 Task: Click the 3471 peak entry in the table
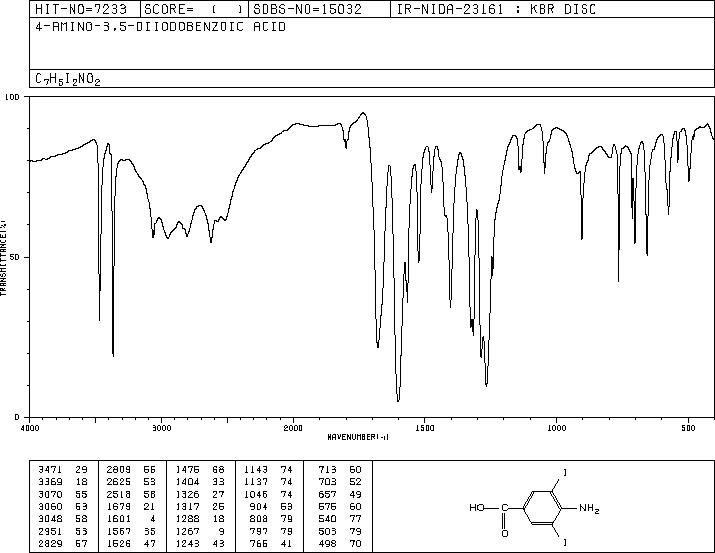pyautogui.click(x=63, y=469)
